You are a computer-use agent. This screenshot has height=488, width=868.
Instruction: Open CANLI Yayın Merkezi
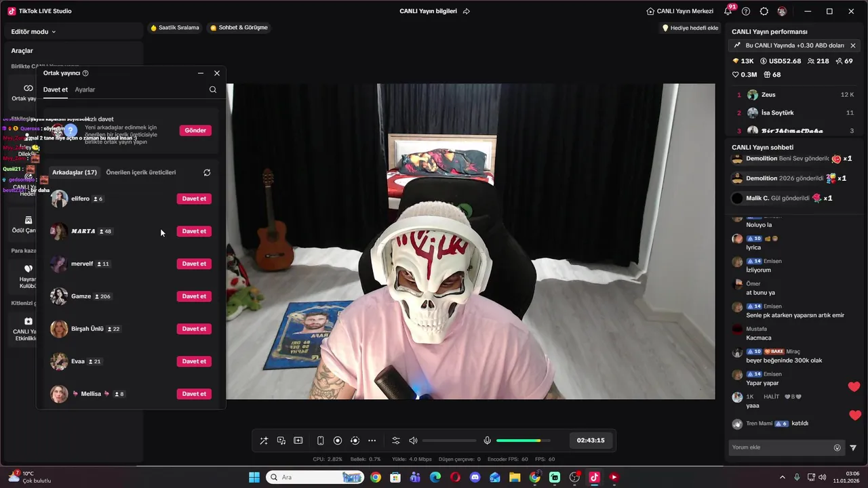tap(679, 12)
